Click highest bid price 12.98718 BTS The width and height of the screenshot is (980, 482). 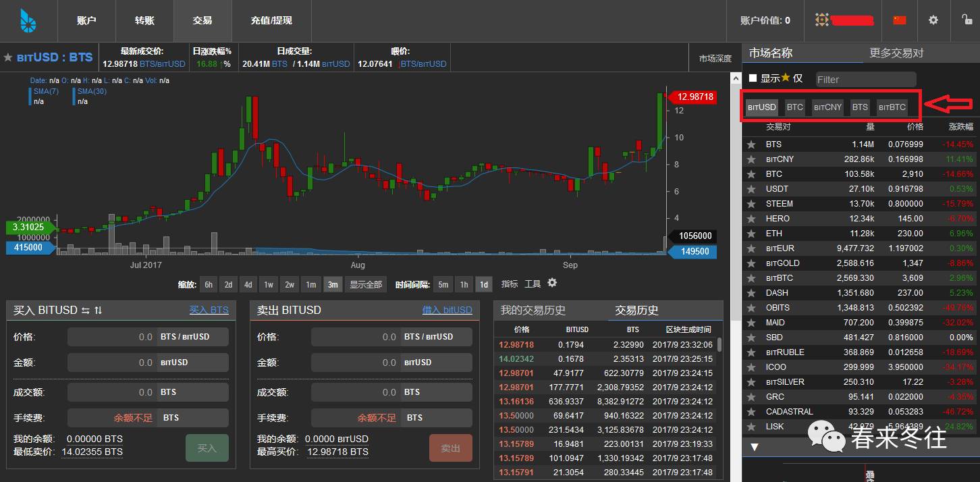337,452
